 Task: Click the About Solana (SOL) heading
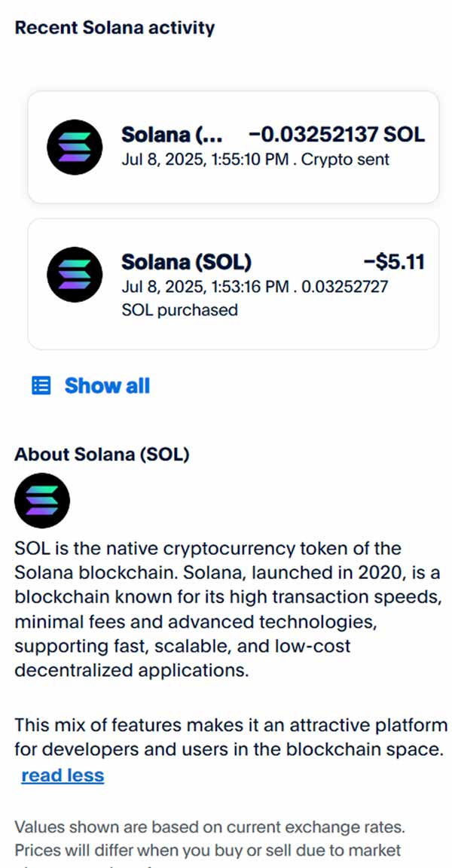[102, 455]
